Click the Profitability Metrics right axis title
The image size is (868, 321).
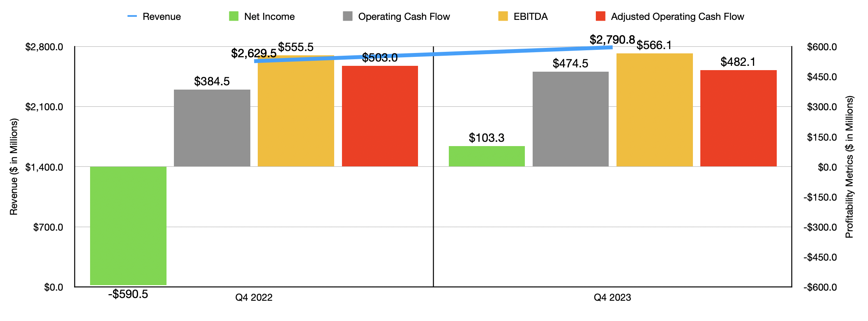tap(849, 167)
